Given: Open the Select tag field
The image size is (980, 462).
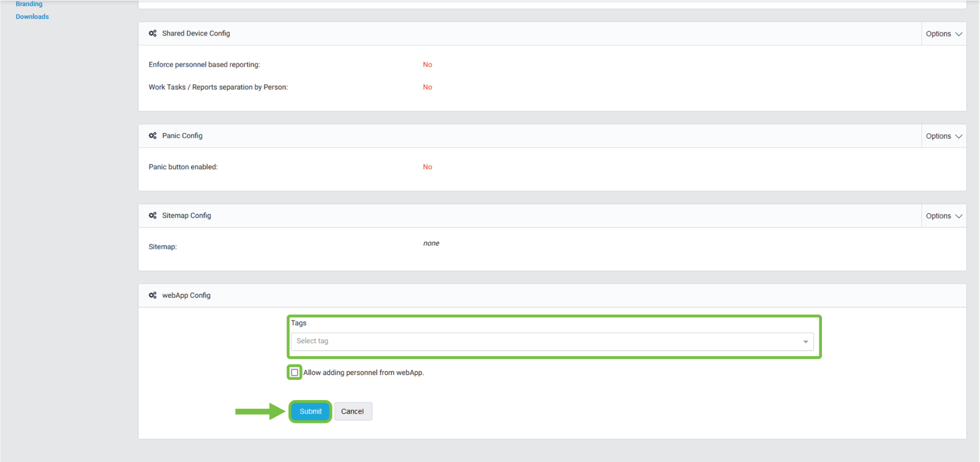Looking at the screenshot, I should pos(545,341).
